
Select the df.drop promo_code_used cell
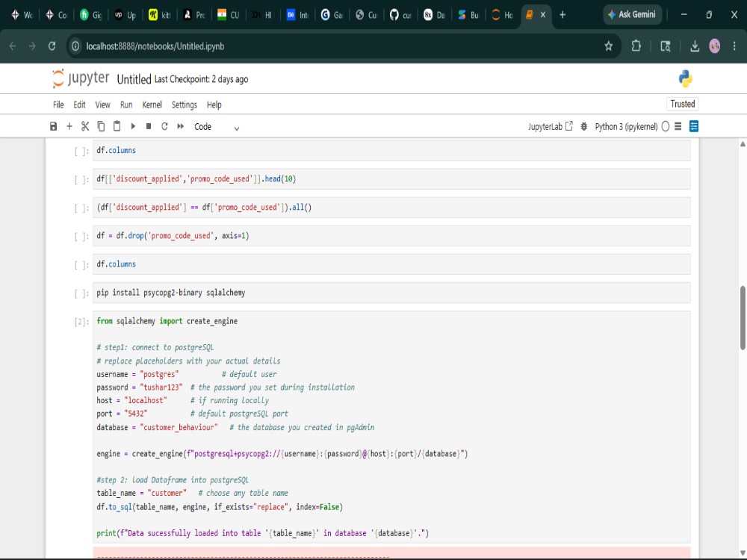[x=391, y=236]
